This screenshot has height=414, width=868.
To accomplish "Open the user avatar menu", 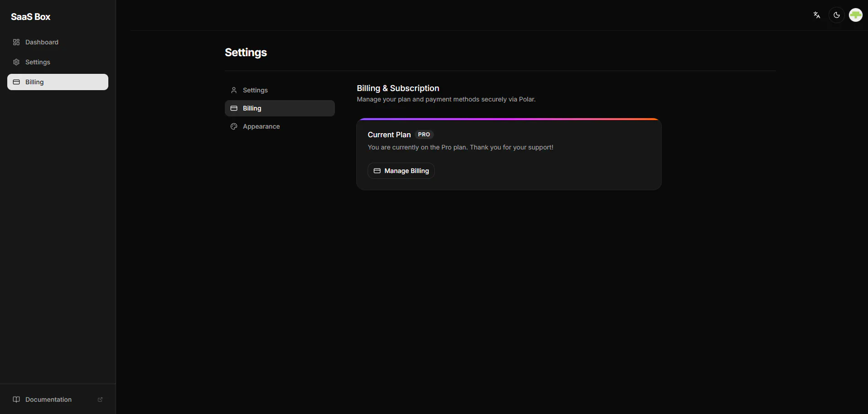I will (x=856, y=15).
